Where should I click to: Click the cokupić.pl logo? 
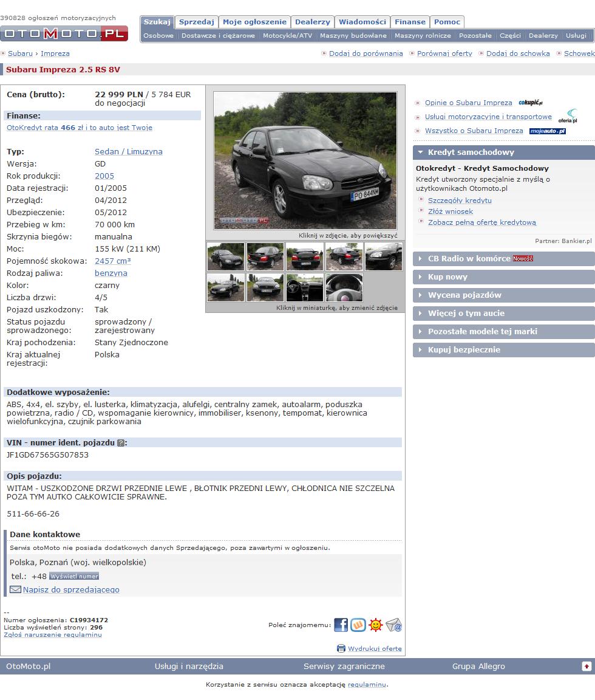[531, 103]
